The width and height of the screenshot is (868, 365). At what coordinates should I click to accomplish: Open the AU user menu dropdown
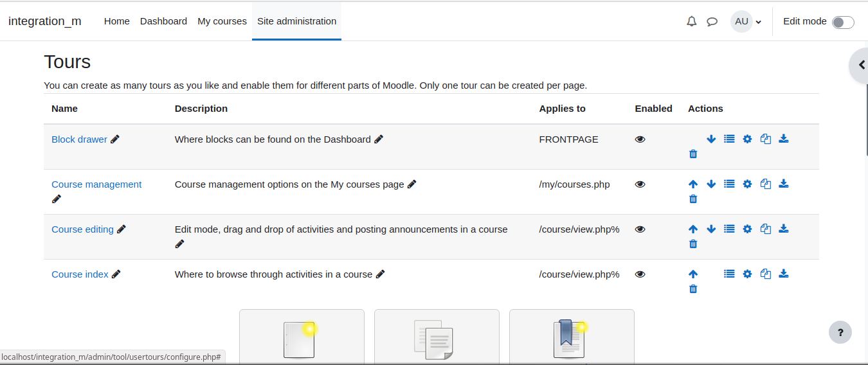[x=746, y=21]
